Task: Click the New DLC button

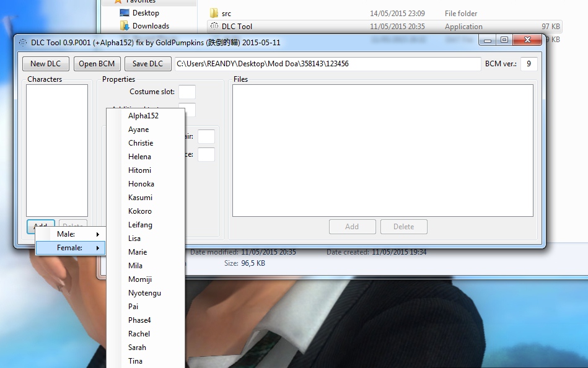Action: (x=46, y=64)
